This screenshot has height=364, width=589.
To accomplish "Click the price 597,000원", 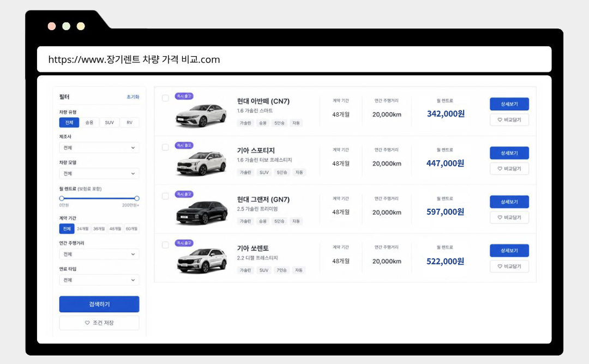I will 445,212.
